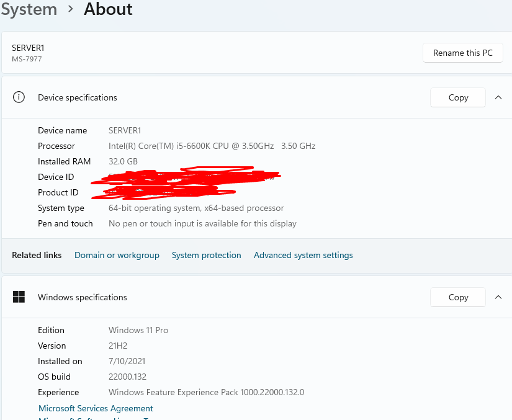
Task: Click the Windows specifications header label
Action: click(x=83, y=297)
